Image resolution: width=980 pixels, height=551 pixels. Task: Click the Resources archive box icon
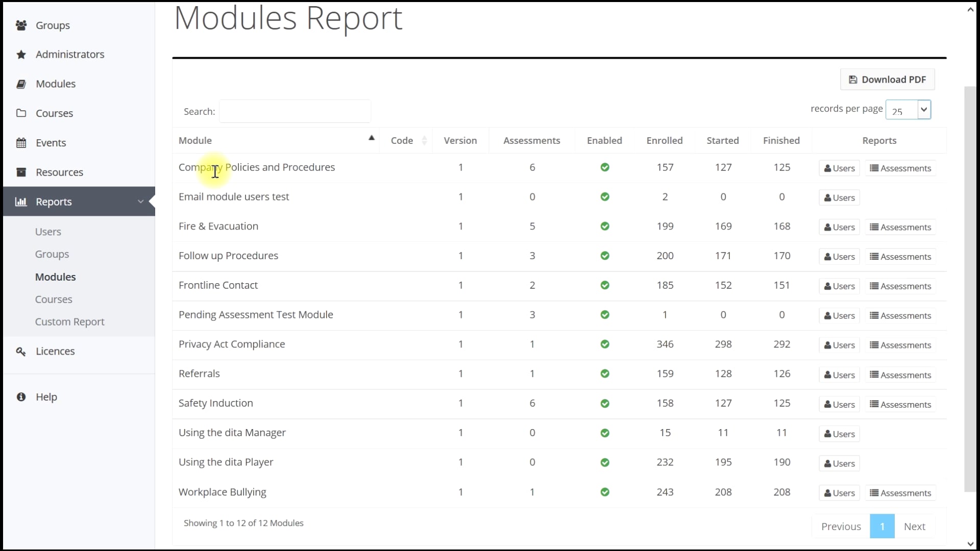coord(21,172)
